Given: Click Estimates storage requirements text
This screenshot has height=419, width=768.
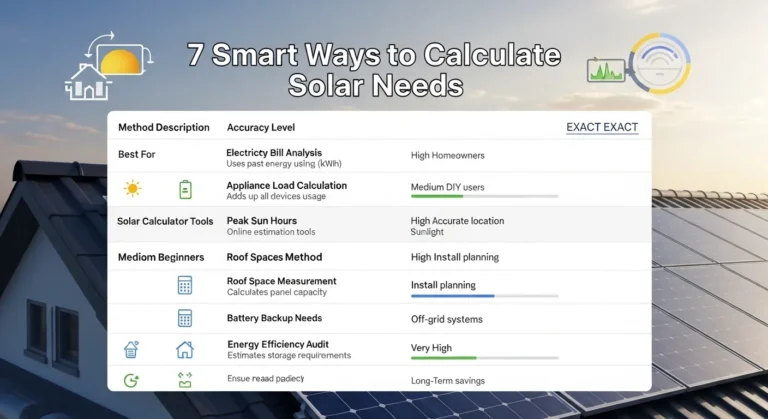Looking at the screenshot, I should click(289, 355).
